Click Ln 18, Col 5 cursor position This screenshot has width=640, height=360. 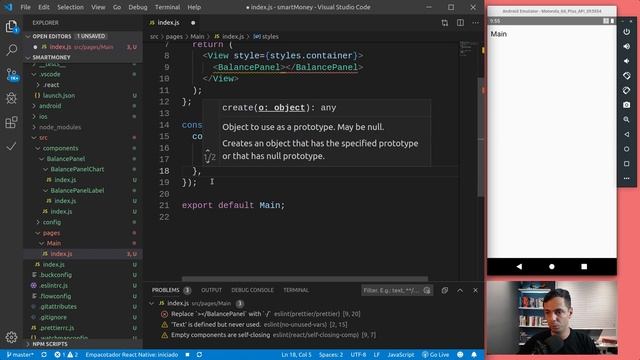[296, 355]
